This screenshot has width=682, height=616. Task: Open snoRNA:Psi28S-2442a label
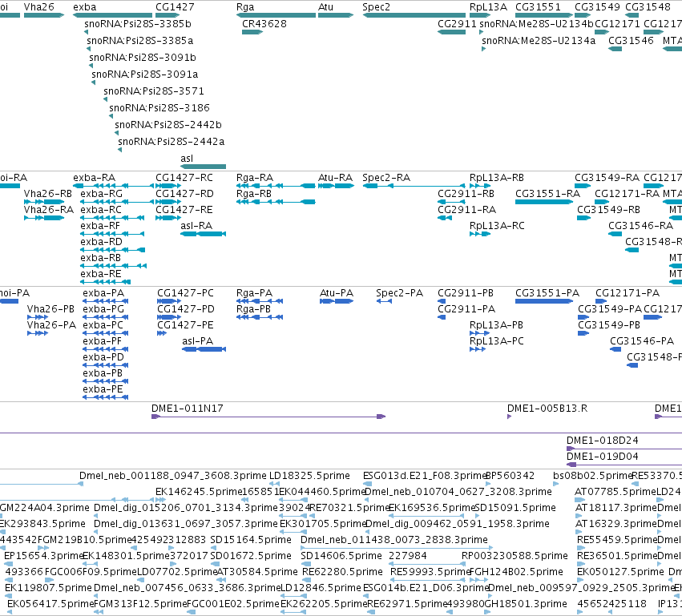click(172, 142)
